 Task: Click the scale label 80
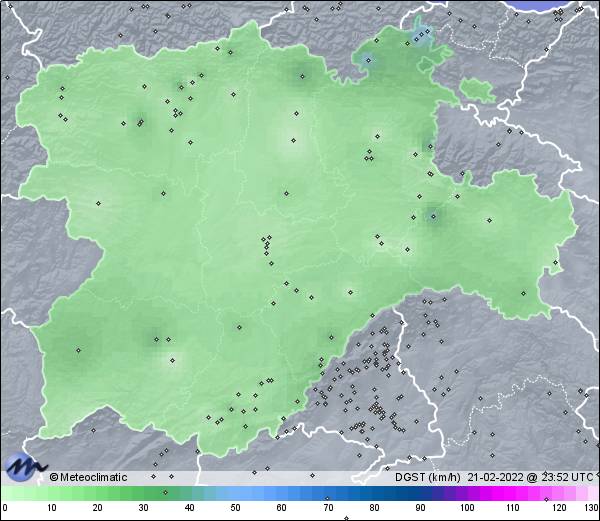[x=374, y=508]
